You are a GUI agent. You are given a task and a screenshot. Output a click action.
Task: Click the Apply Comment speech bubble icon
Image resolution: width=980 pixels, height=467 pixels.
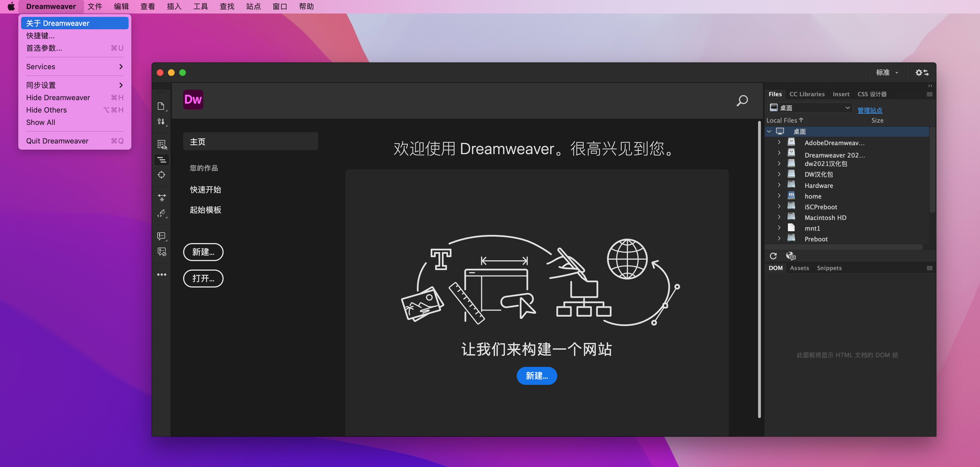click(161, 236)
